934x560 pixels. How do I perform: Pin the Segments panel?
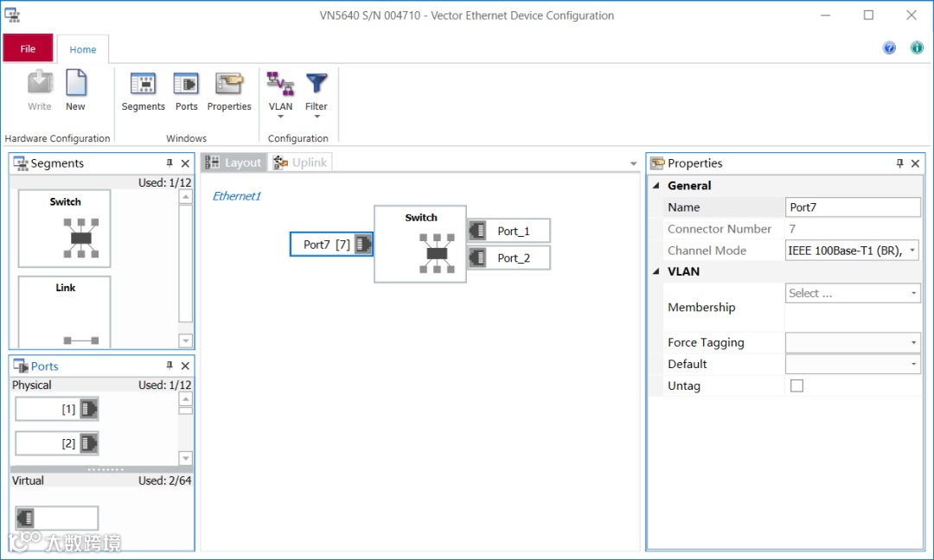170,163
